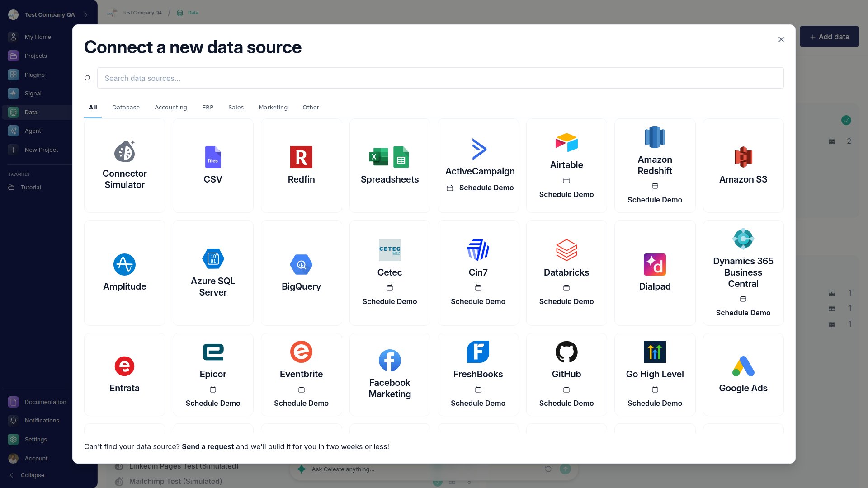Switch to the Database tab
Viewport: 868px width, 488px height.
tap(126, 107)
